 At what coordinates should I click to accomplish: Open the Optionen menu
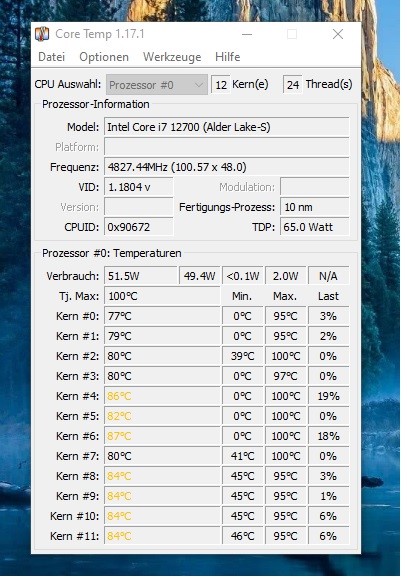pos(104,57)
